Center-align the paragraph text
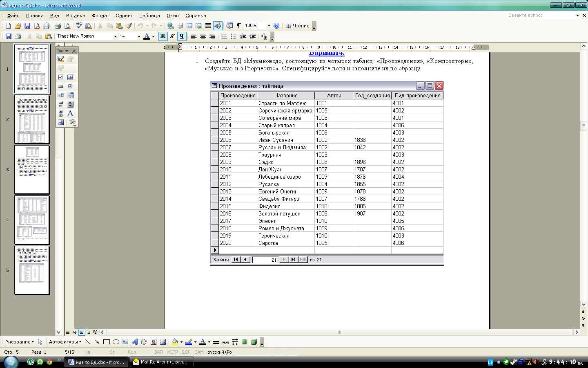 point(203,36)
